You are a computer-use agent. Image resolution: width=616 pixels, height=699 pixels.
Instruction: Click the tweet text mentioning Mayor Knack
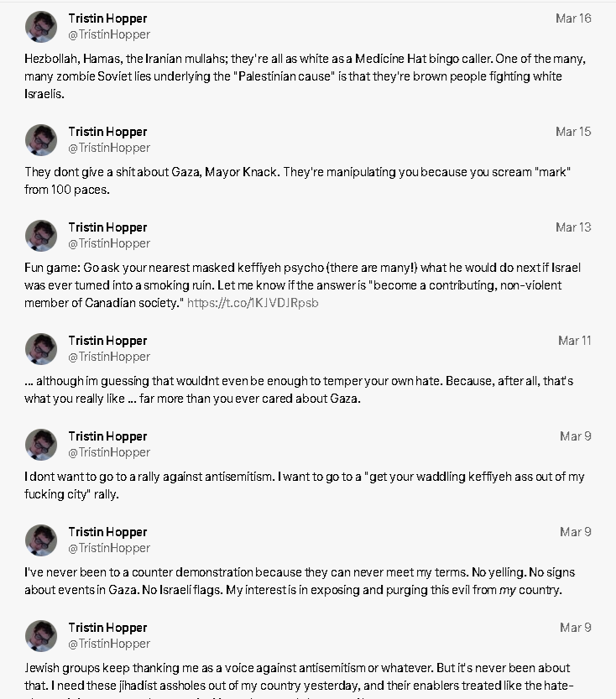click(298, 180)
